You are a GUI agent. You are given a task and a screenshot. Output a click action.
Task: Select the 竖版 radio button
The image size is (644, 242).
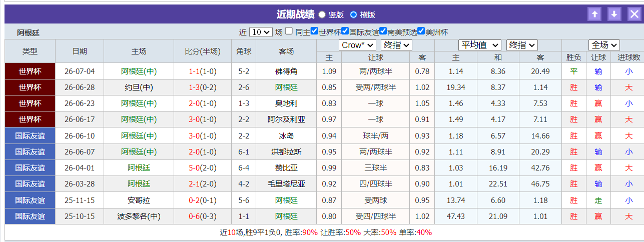click(322, 14)
